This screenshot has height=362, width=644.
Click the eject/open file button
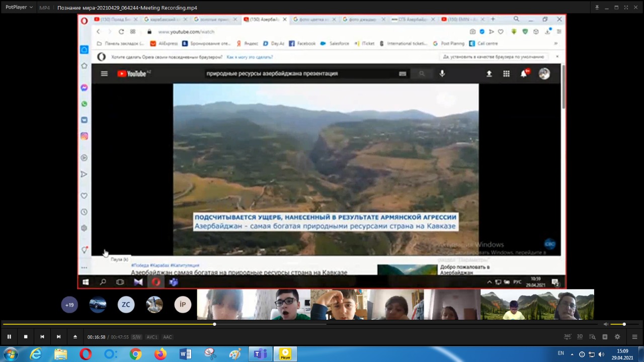click(x=75, y=337)
